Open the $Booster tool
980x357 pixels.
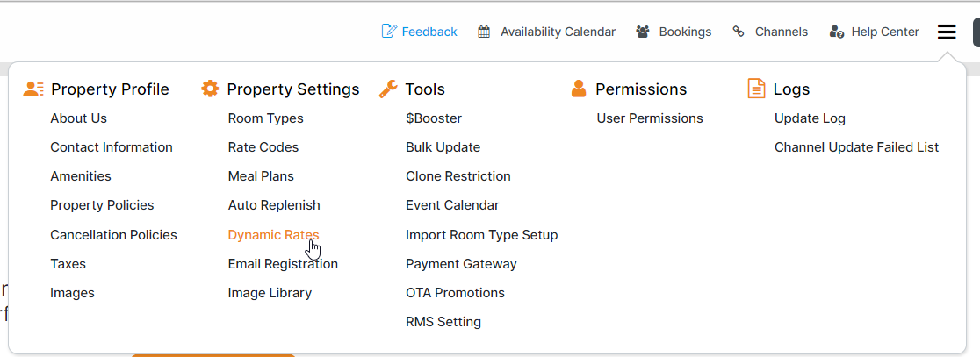click(x=433, y=118)
